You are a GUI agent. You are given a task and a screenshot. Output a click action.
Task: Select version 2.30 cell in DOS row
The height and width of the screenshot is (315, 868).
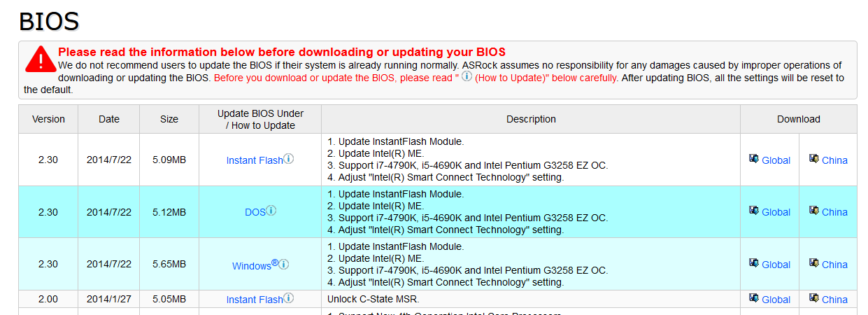click(x=48, y=212)
